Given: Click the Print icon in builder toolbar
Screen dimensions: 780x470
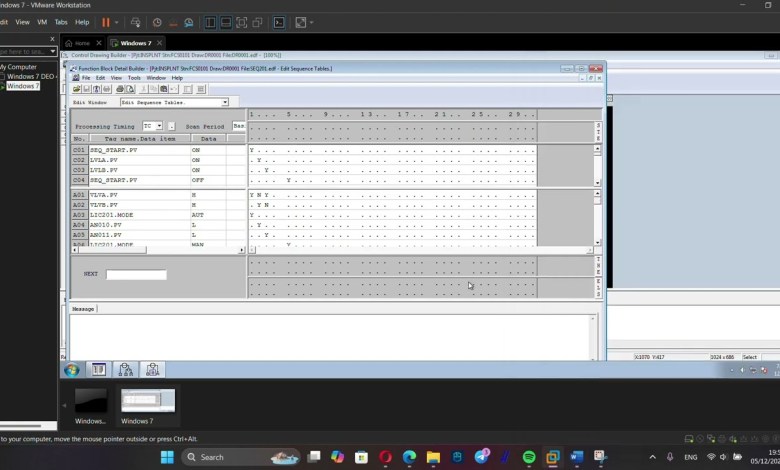Looking at the screenshot, I should [120, 89].
